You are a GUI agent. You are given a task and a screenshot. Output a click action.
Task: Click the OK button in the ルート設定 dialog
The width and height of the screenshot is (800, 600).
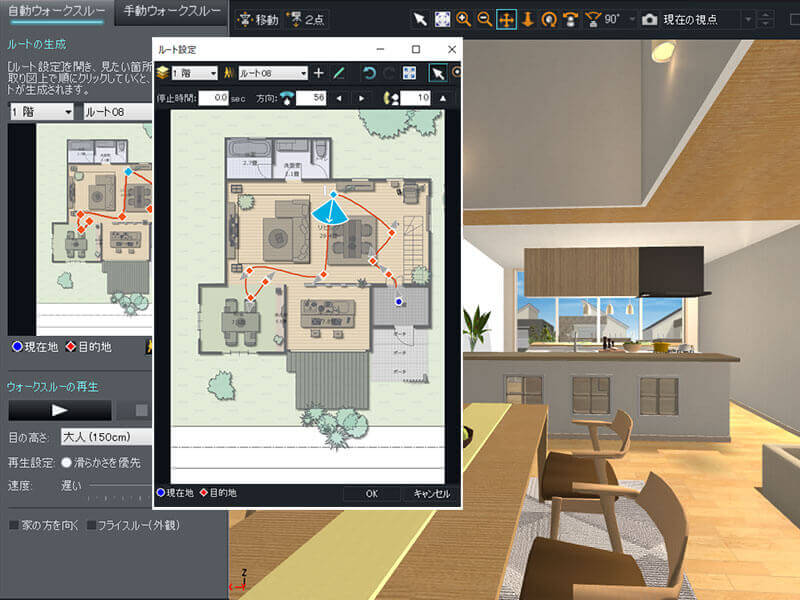371,493
